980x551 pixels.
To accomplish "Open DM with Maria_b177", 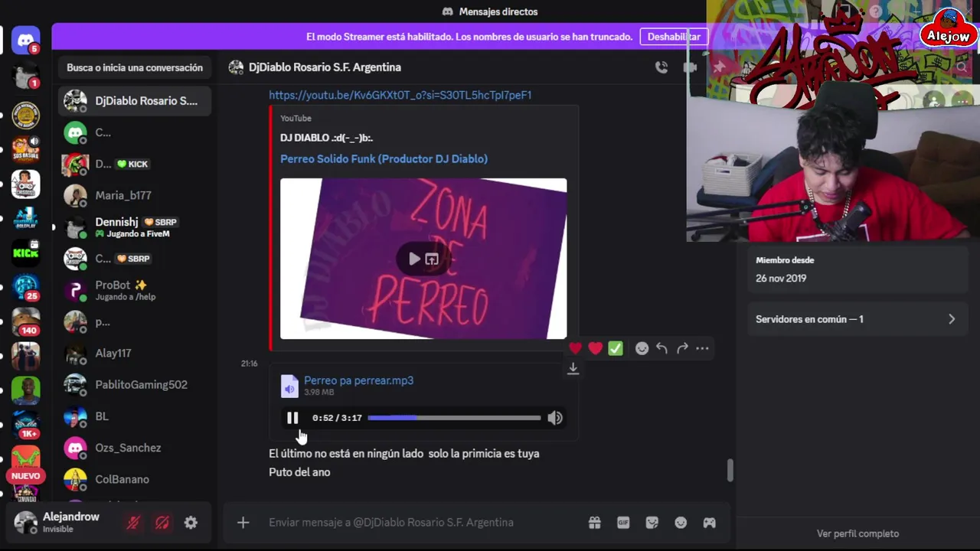I will coord(136,196).
